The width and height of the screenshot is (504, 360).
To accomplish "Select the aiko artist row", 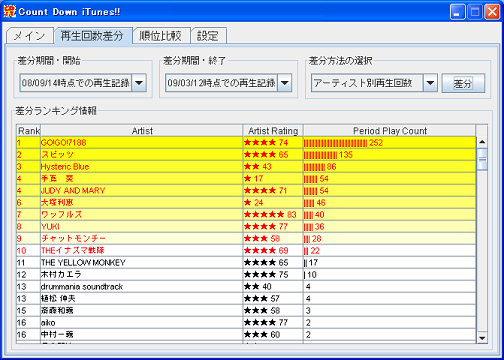I will (x=246, y=323).
